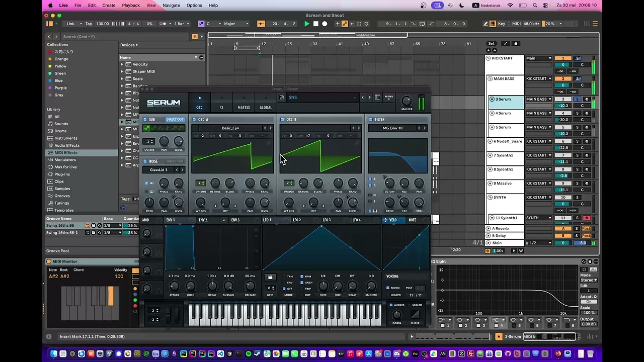Open the Spotlight search icon
This screenshot has height=362, width=644.
[x=535, y=5]
